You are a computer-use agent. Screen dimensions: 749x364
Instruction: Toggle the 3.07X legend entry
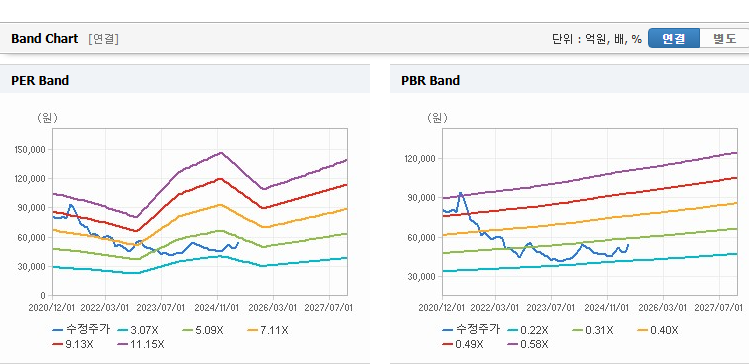tap(137, 330)
